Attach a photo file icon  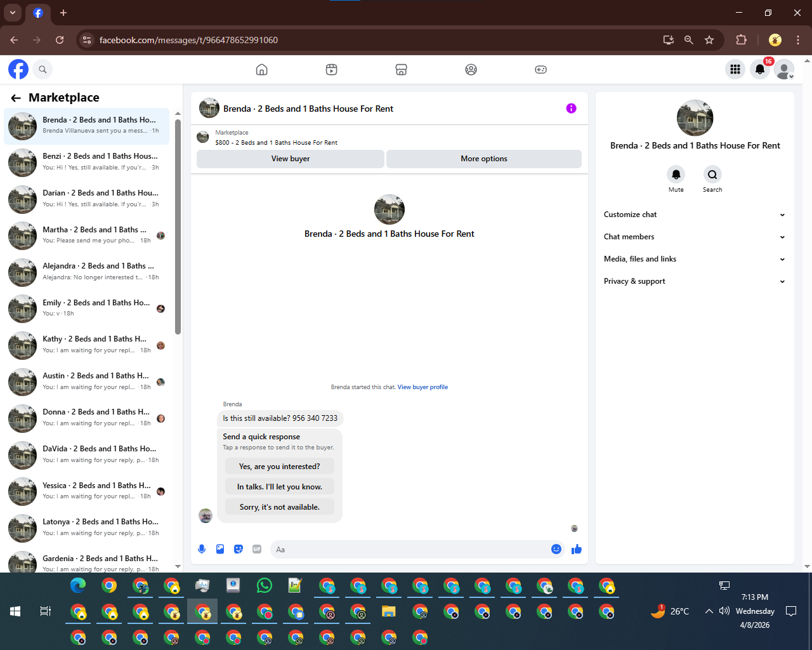(220, 549)
